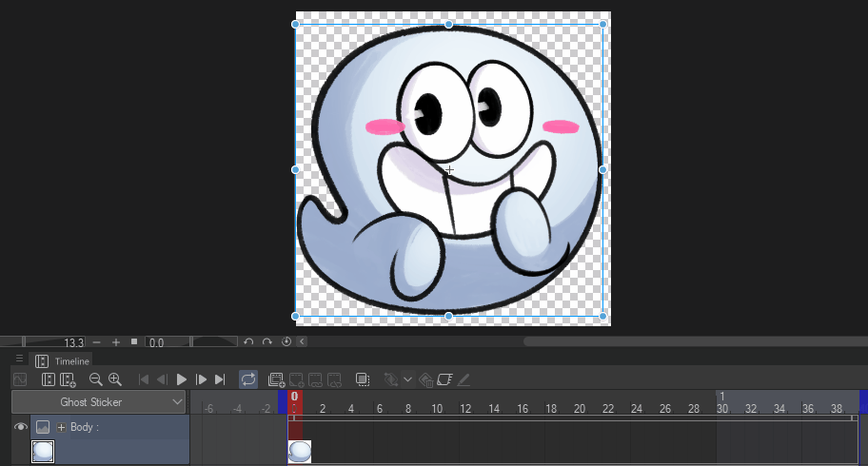Viewport: 868px width, 466px height.
Task: Open the Timeline panel hamburger menu
Action: (x=19, y=359)
